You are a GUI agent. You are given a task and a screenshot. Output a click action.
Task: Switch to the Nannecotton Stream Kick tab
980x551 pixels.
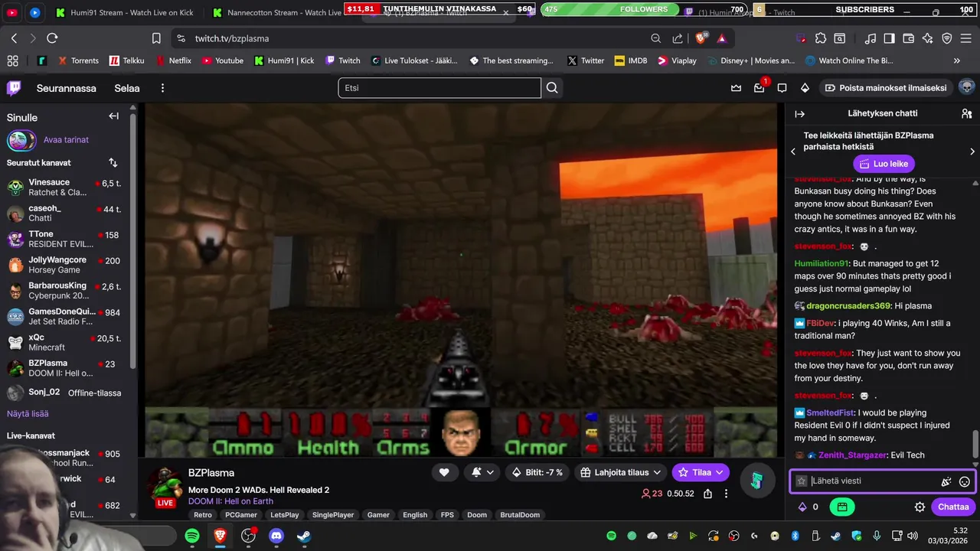(276, 12)
